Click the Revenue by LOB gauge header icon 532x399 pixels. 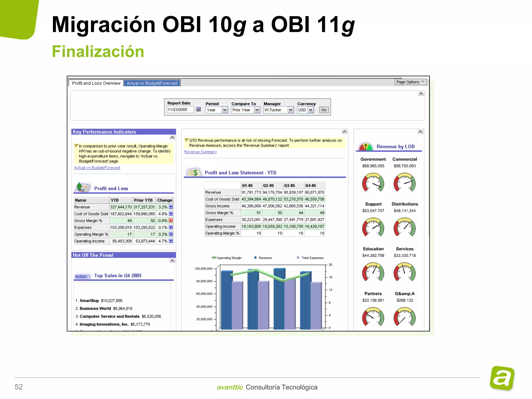click(365, 147)
